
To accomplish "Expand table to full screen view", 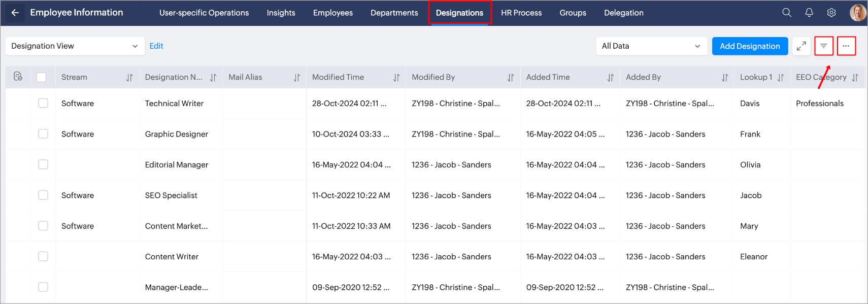I will [x=801, y=46].
